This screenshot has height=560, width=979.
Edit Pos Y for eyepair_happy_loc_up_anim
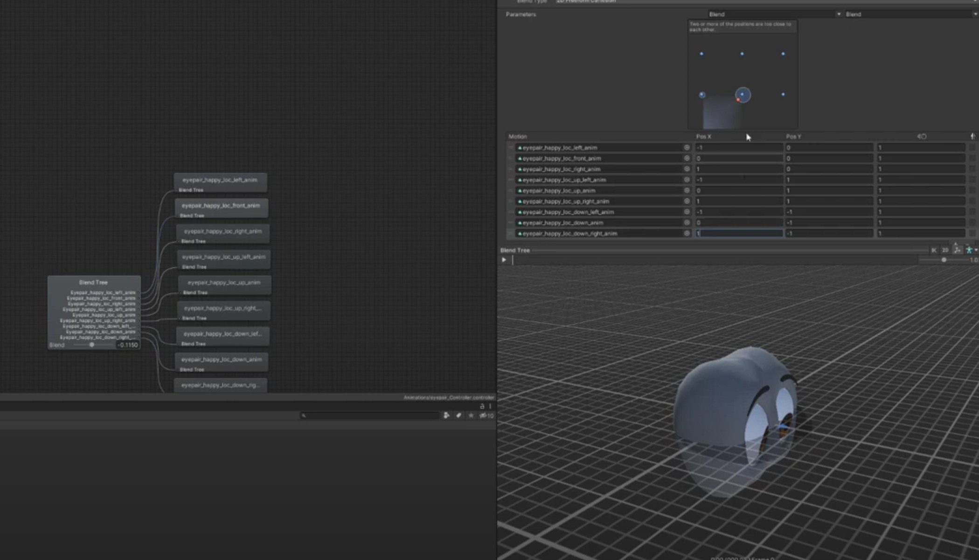(829, 190)
